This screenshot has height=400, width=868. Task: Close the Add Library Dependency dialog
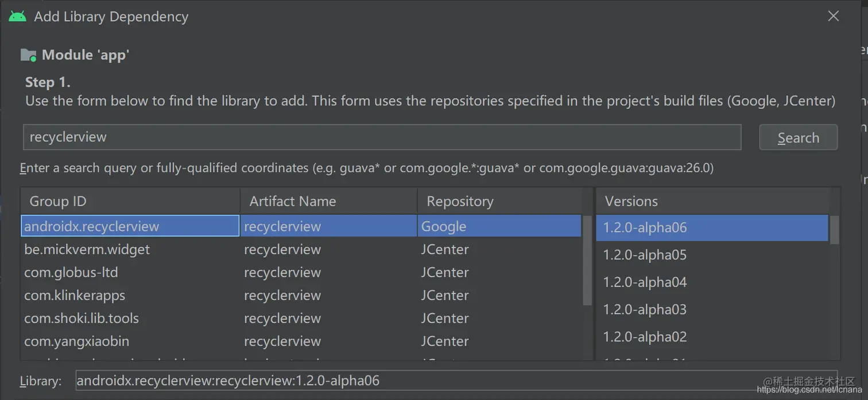(834, 17)
